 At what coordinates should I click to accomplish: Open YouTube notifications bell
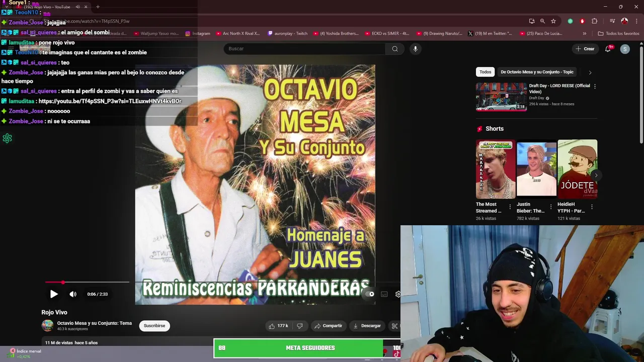pos(608,49)
